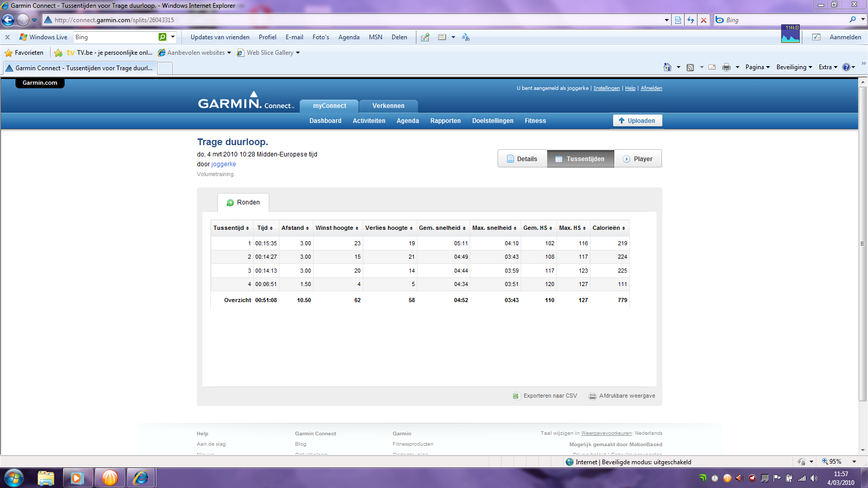Click the joggerke author link
The width and height of the screenshot is (868, 488).
click(224, 164)
